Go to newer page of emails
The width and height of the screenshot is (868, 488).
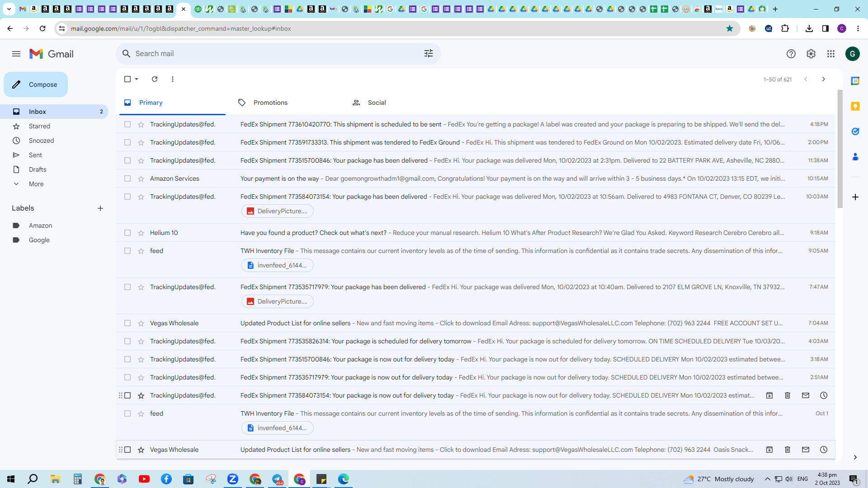pyautogui.click(x=806, y=79)
